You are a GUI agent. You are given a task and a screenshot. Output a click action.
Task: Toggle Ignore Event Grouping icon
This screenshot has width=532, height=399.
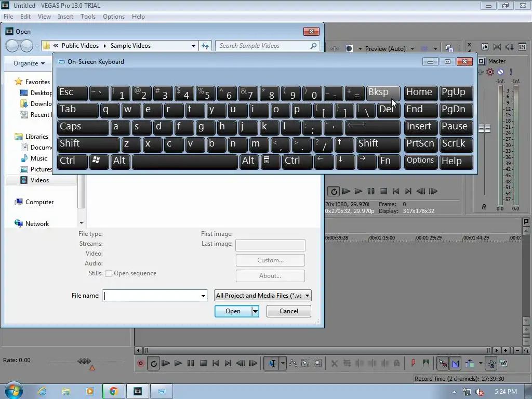pos(504,363)
